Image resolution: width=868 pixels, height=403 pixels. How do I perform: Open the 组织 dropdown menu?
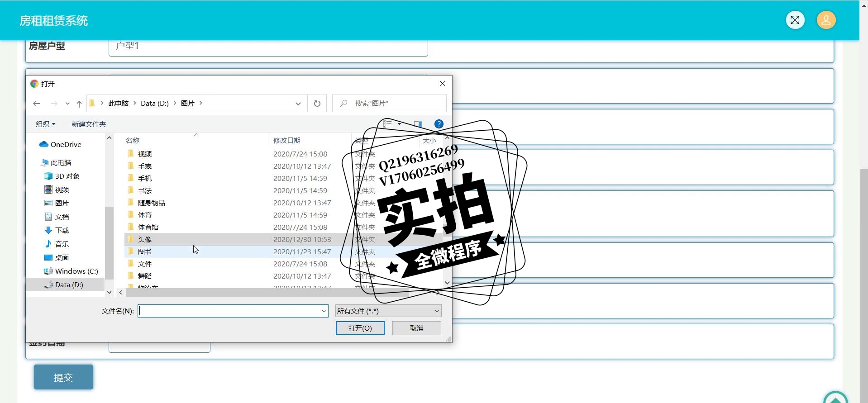pyautogui.click(x=45, y=124)
